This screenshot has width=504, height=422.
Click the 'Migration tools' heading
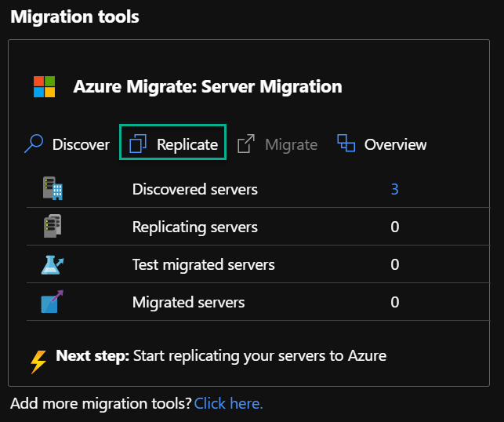pyautogui.click(x=75, y=16)
